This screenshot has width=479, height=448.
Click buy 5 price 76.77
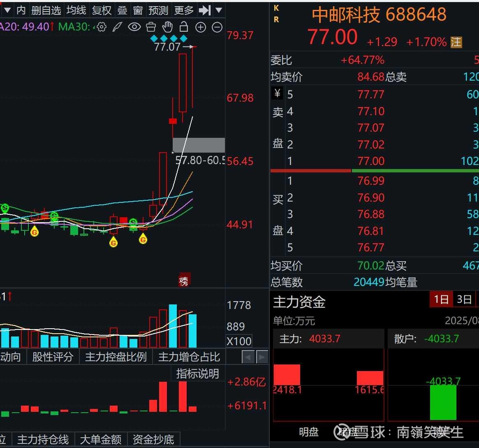371,248
